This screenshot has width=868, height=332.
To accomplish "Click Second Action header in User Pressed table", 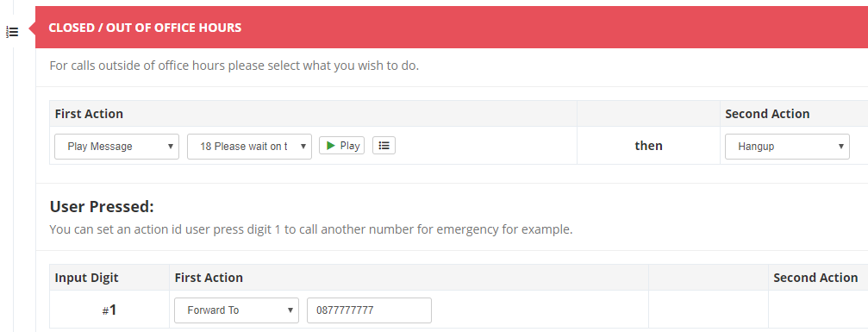I will (x=815, y=278).
